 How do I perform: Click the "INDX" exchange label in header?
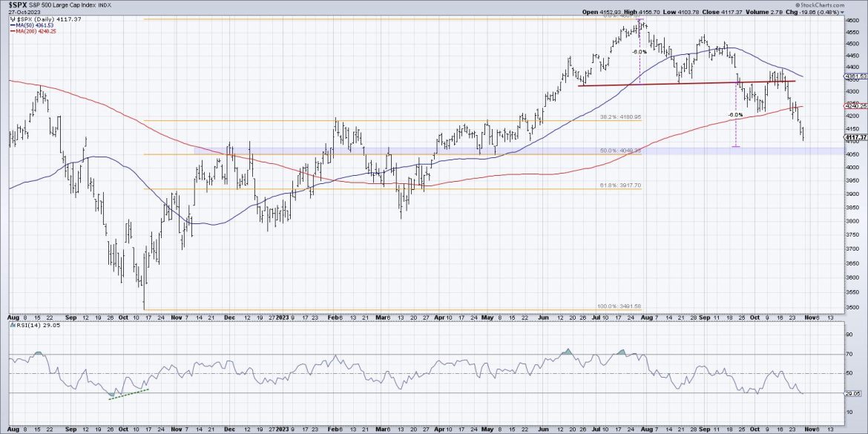coord(104,5)
